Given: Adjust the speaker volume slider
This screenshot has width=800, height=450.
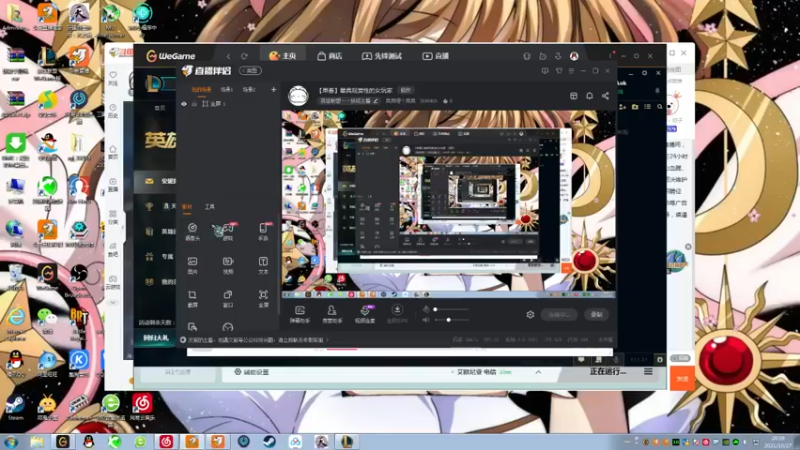Looking at the screenshot, I should pos(451,320).
